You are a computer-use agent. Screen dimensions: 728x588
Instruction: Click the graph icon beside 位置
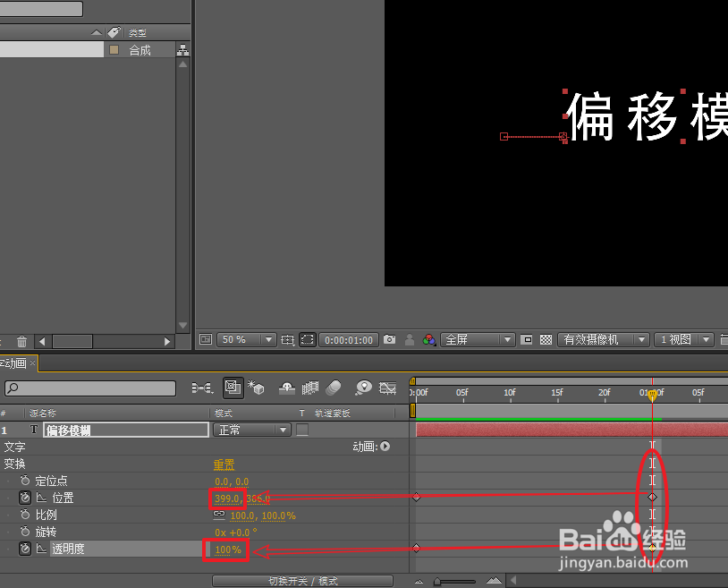click(41, 498)
